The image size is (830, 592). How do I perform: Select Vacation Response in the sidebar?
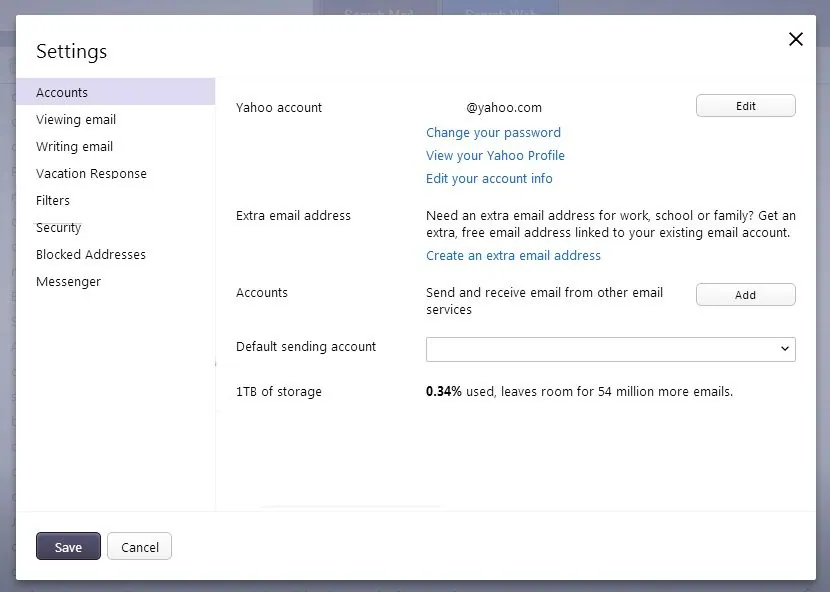coord(91,173)
